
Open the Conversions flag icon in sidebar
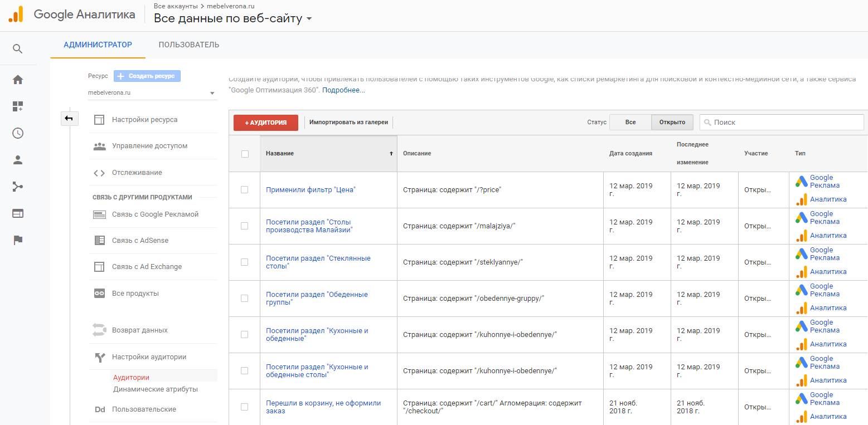pyautogui.click(x=18, y=240)
